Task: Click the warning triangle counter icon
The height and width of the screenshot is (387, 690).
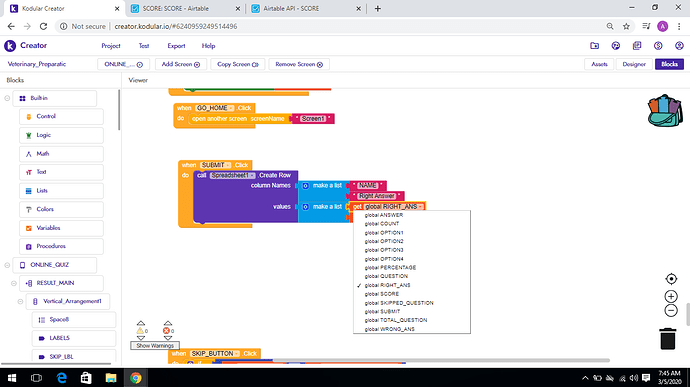Action: (x=140, y=331)
